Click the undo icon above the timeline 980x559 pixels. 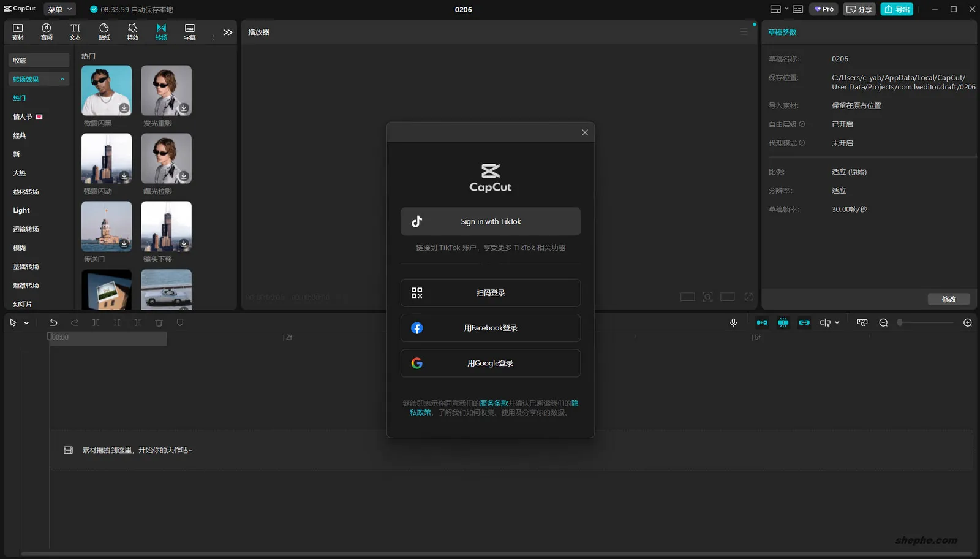point(53,322)
